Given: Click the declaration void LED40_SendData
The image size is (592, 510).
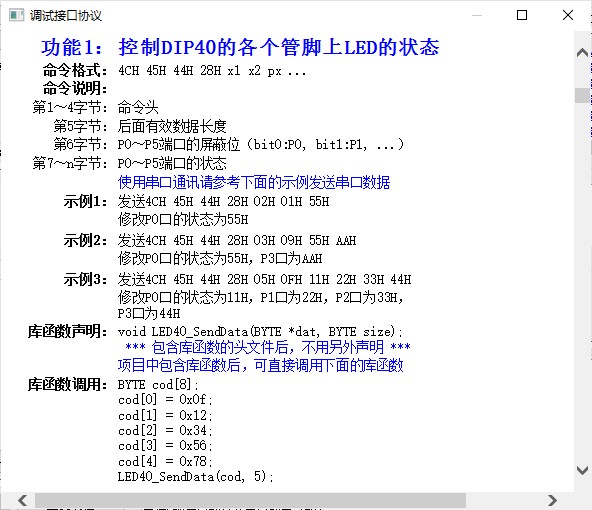Looking at the screenshot, I should coord(260,332).
